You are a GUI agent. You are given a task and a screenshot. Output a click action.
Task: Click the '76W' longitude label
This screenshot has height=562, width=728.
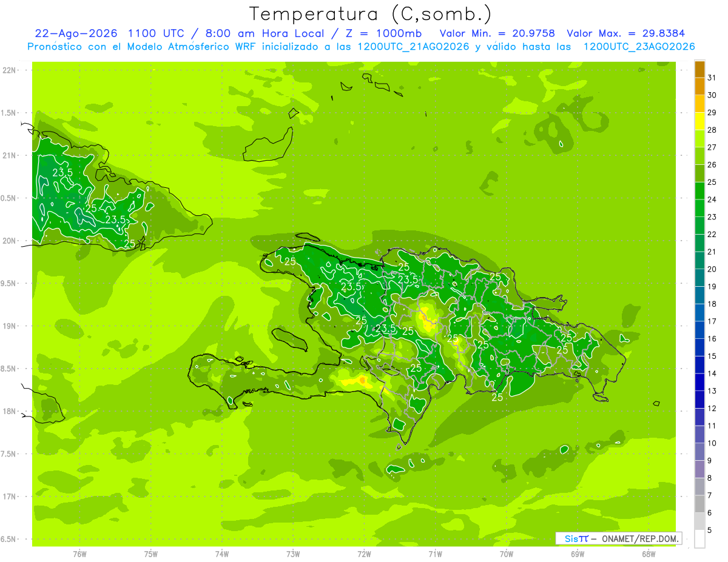point(79,554)
